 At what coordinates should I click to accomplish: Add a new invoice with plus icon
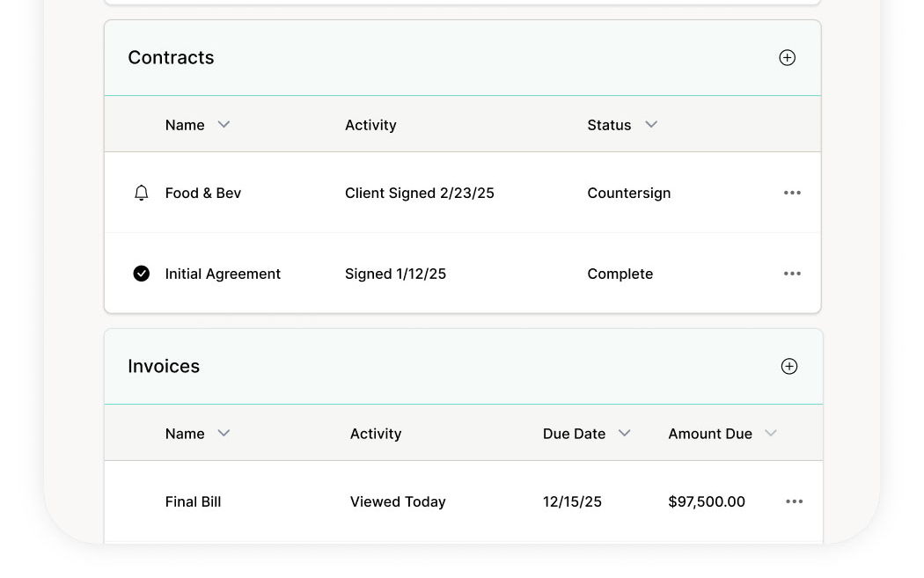(x=789, y=367)
